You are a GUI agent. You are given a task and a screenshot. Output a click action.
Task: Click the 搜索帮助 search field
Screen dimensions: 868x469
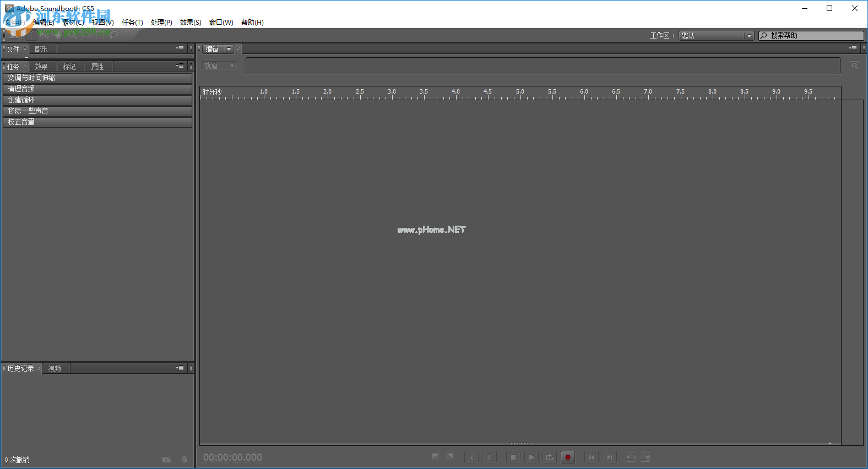[x=811, y=36]
